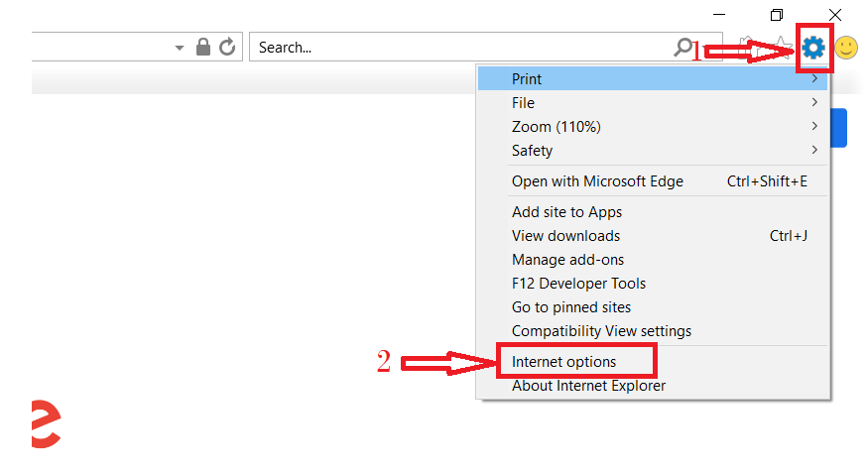The width and height of the screenshot is (868, 471).
Task: Click the search magnifier icon
Action: (683, 47)
